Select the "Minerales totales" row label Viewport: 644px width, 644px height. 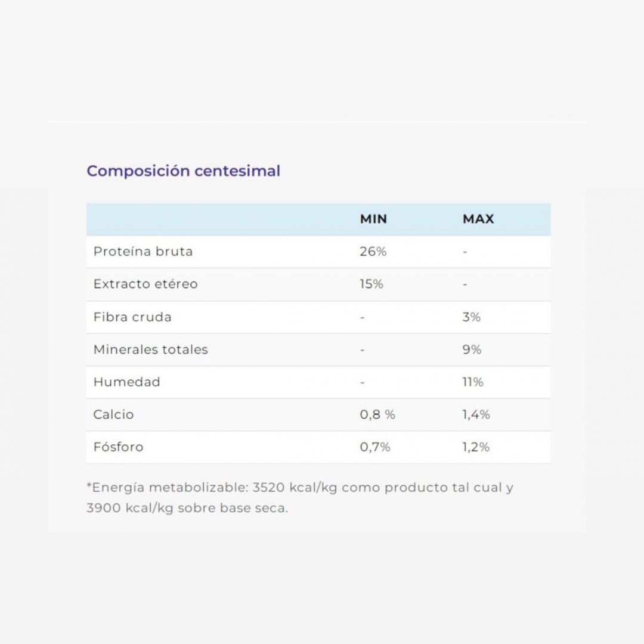(151, 349)
